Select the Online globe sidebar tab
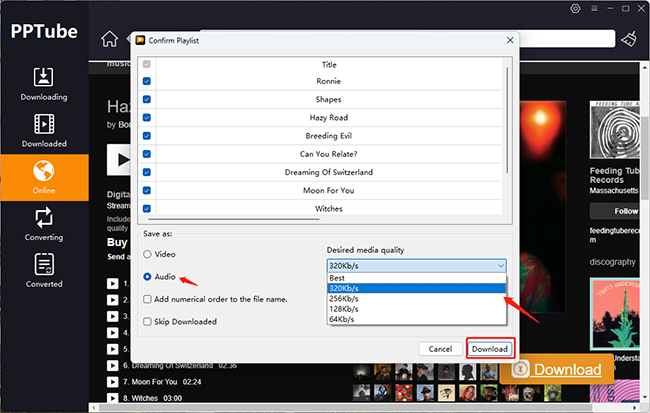Viewport: 650px width, 413px height. [44, 177]
